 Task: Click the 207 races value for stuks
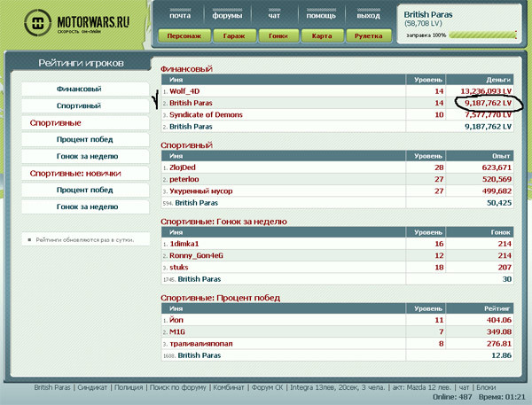pyautogui.click(x=505, y=268)
